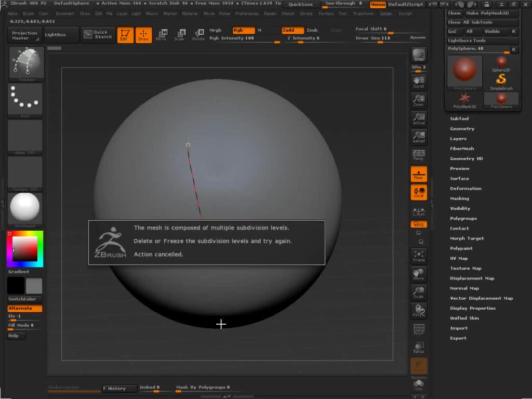Click the AAHalf icon
532x399 pixels.
419,137
